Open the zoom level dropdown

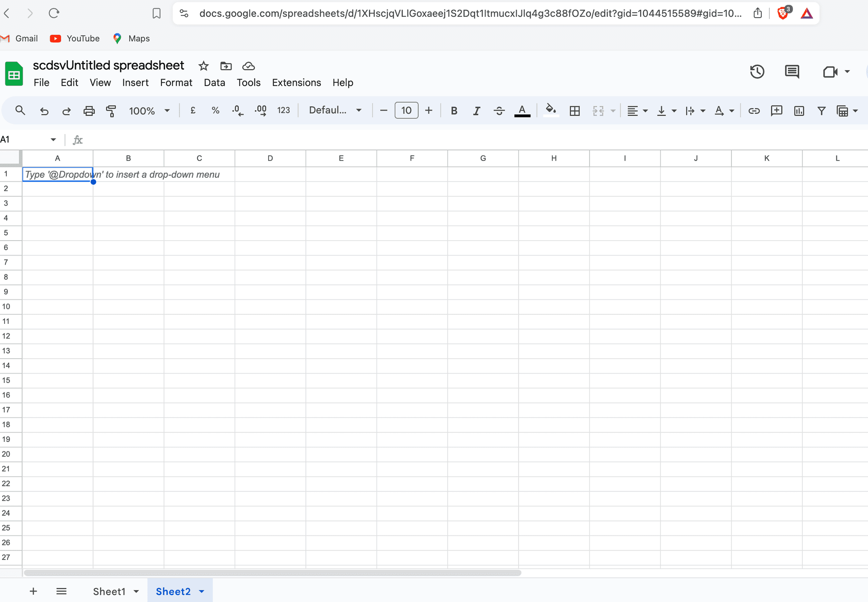click(x=149, y=110)
